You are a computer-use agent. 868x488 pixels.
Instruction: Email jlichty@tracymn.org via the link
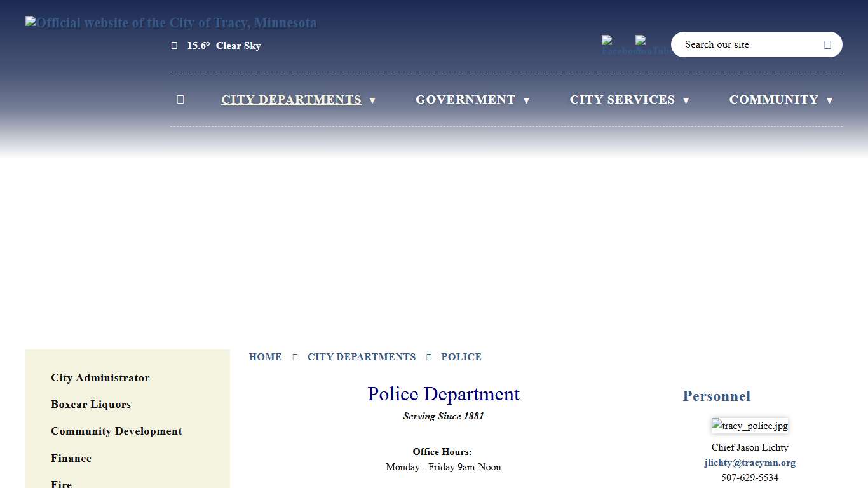pos(750,463)
